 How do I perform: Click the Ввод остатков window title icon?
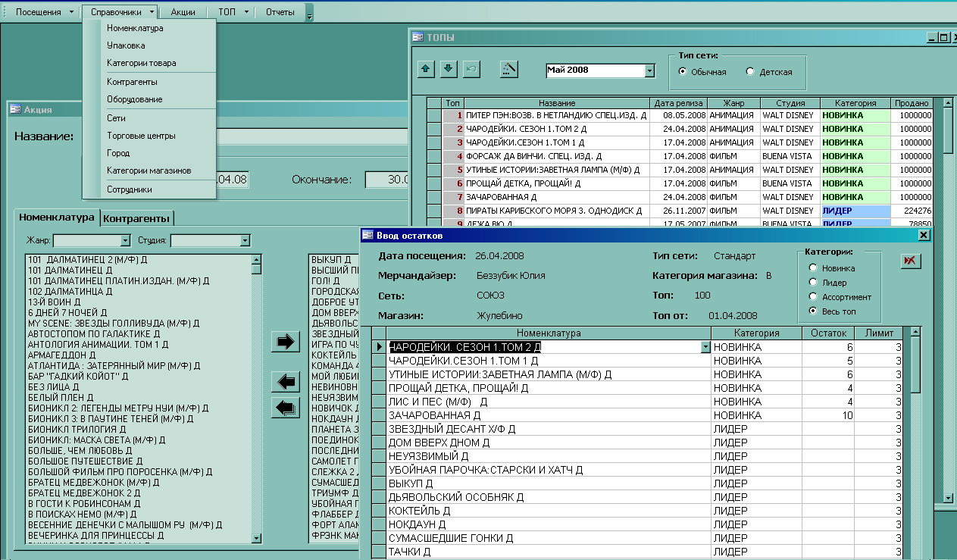367,235
